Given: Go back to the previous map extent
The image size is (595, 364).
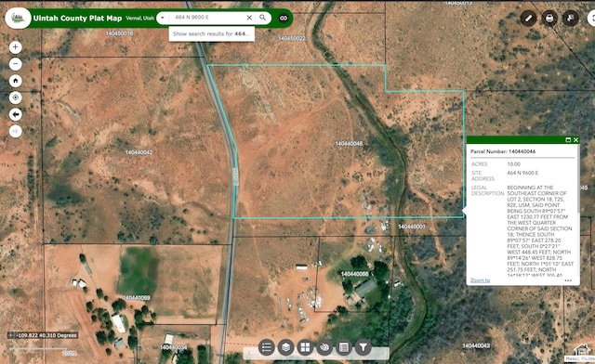Looking at the screenshot, I should 15,114.
